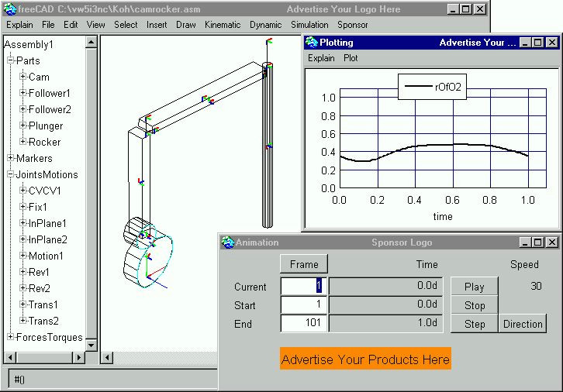This screenshot has height=392, width=563.
Task: Open the File menu
Action: (48, 25)
